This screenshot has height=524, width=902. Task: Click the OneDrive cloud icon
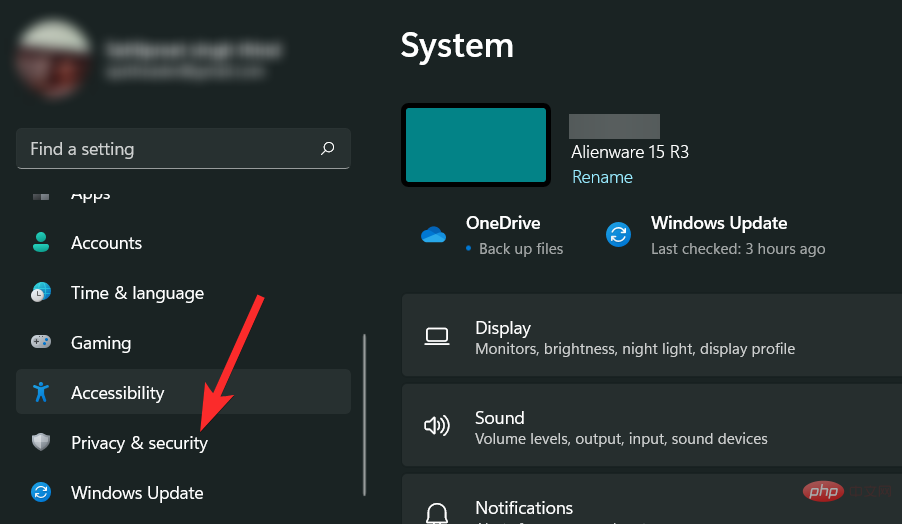(433, 235)
